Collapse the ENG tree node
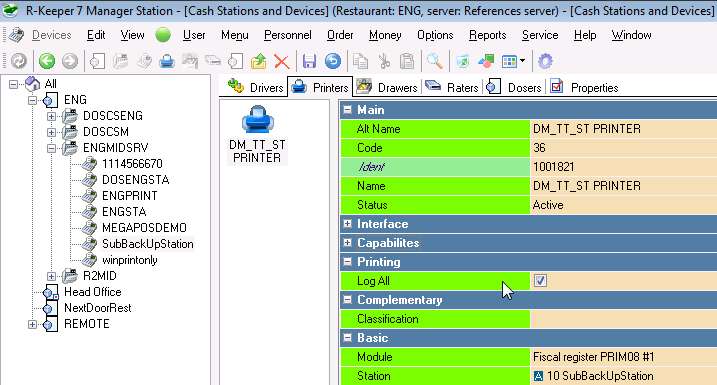Screen dimensions: 717x385 (x=32, y=100)
